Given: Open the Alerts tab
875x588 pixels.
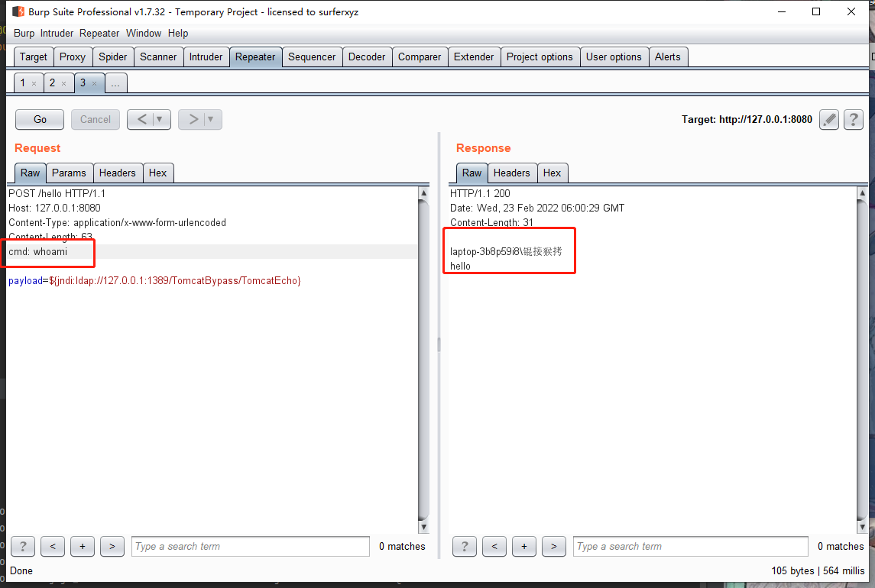Looking at the screenshot, I should tap(668, 57).
